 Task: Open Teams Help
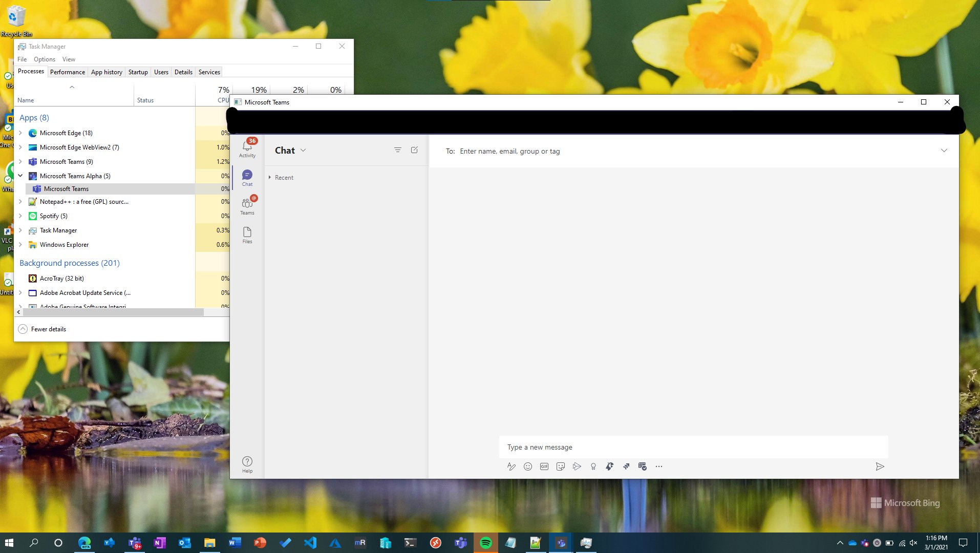247,464
